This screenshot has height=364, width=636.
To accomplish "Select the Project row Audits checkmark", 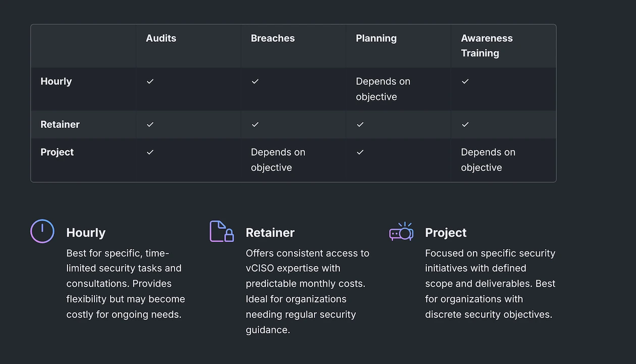I will [150, 152].
